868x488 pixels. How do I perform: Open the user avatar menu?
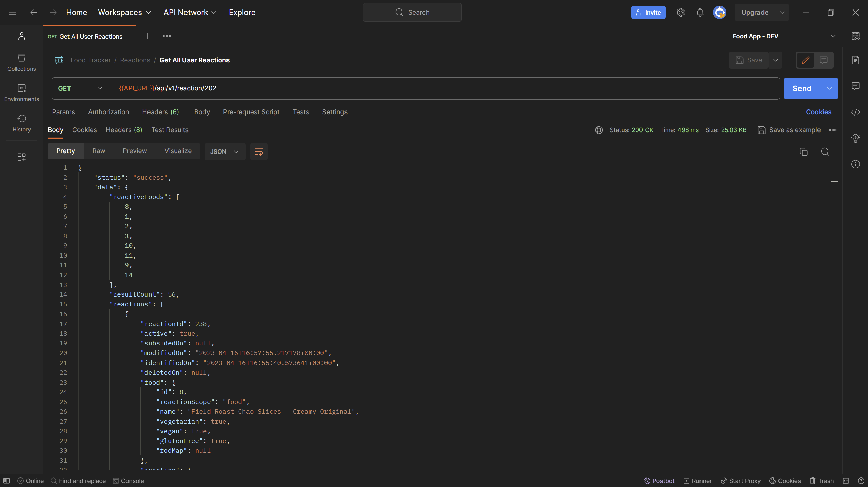click(x=719, y=13)
